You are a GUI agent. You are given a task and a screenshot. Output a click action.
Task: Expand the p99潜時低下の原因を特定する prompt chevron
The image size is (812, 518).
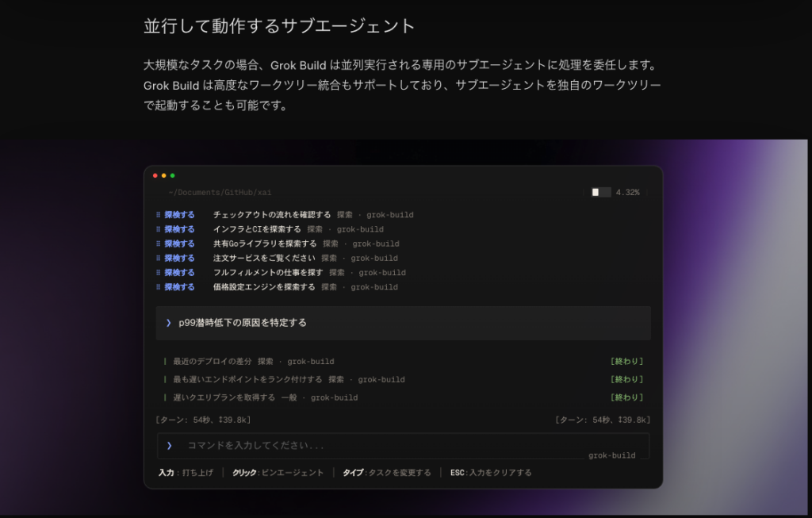coord(168,323)
